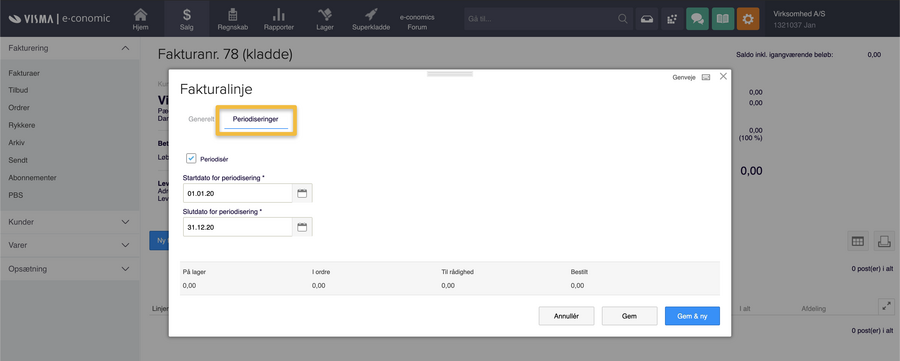Screen dimensions: 900x361
Task: Click the search magnifier icon
Action: pyautogui.click(x=623, y=19)
